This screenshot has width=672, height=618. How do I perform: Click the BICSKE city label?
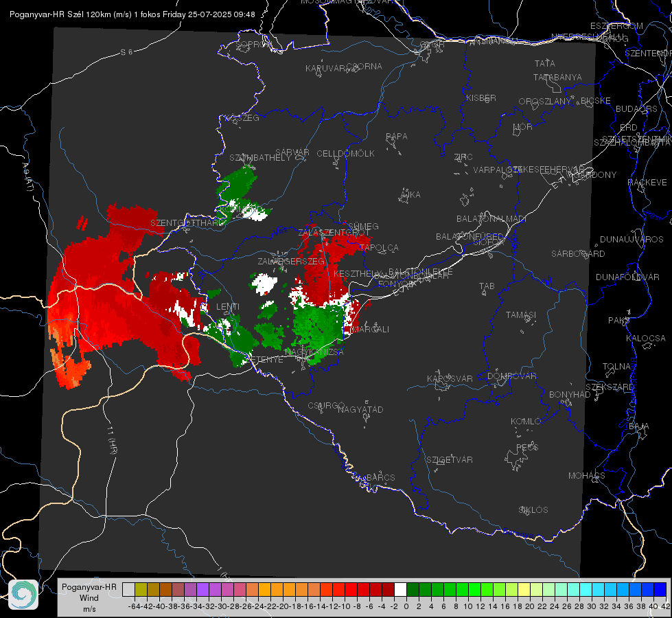tap(596, 100)
